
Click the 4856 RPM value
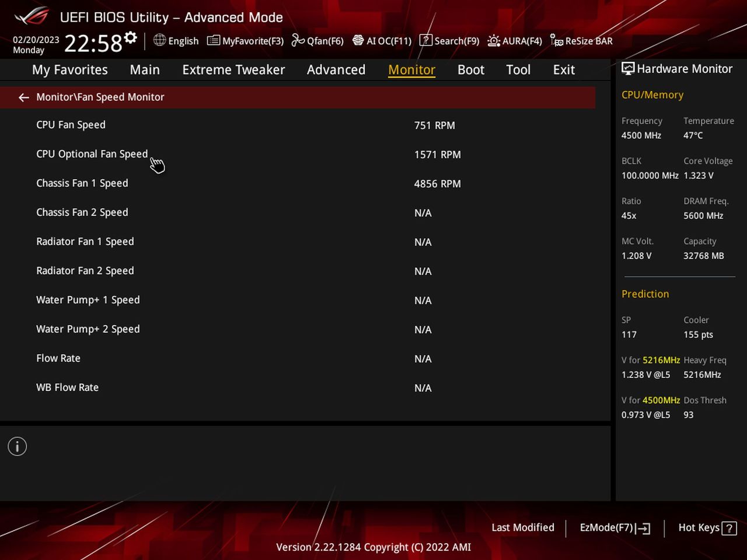[438, 184]
